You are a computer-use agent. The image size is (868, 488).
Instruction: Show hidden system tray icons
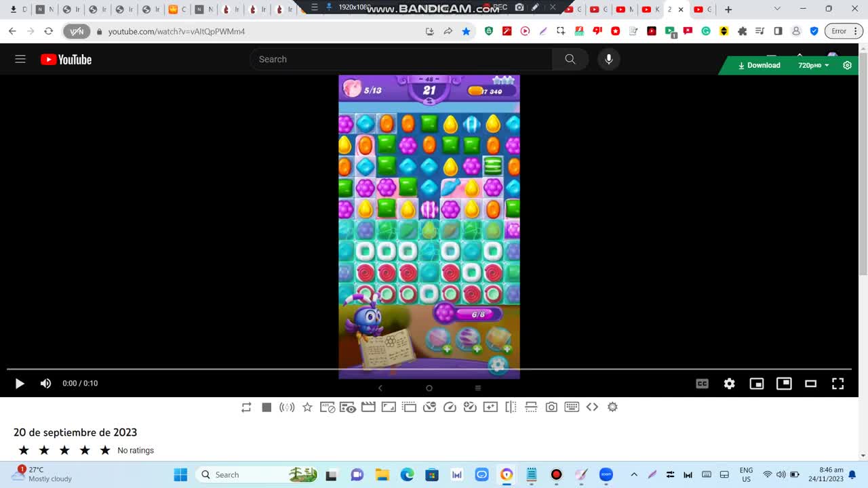[634, 474]
